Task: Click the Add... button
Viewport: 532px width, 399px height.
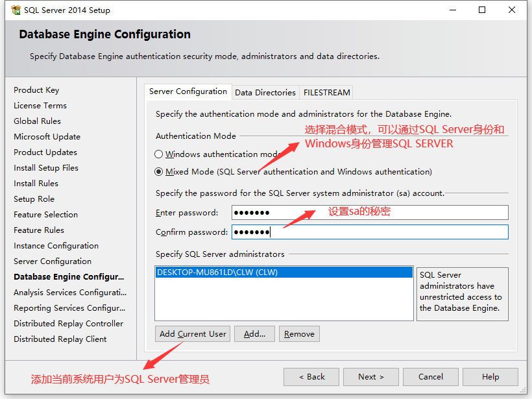Action: point(254,334)
